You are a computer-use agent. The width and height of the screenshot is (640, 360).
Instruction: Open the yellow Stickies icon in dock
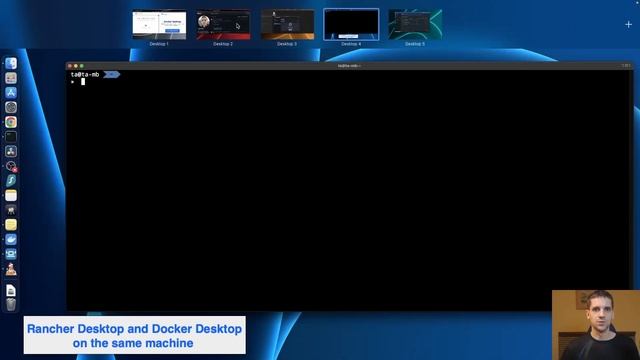[x=11, y=225]
